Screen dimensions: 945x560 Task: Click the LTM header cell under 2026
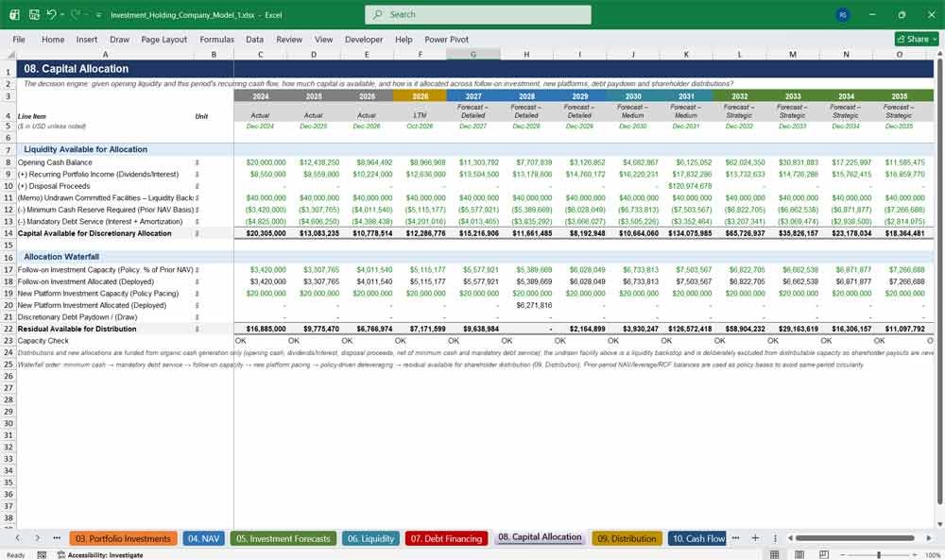click(421, 115)
